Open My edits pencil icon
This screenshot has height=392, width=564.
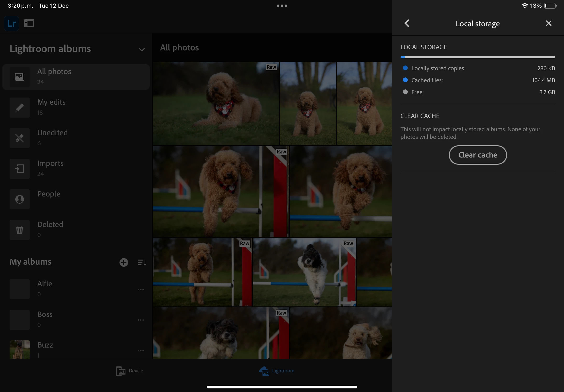coord(19,107)
